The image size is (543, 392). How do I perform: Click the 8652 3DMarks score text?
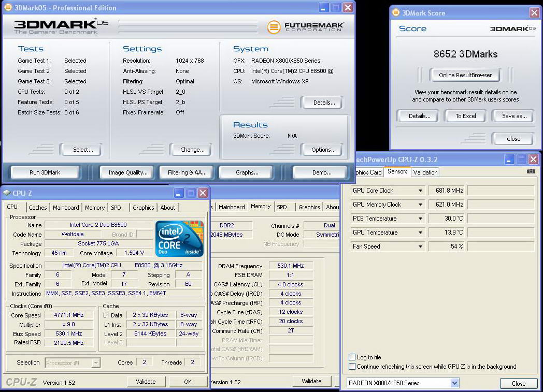(465, 54)
